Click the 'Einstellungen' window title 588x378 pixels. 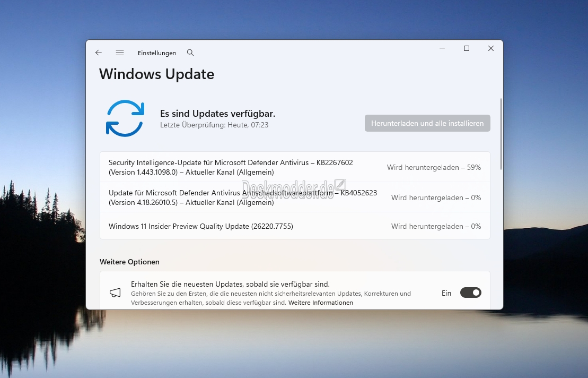(x=157, y=53)
